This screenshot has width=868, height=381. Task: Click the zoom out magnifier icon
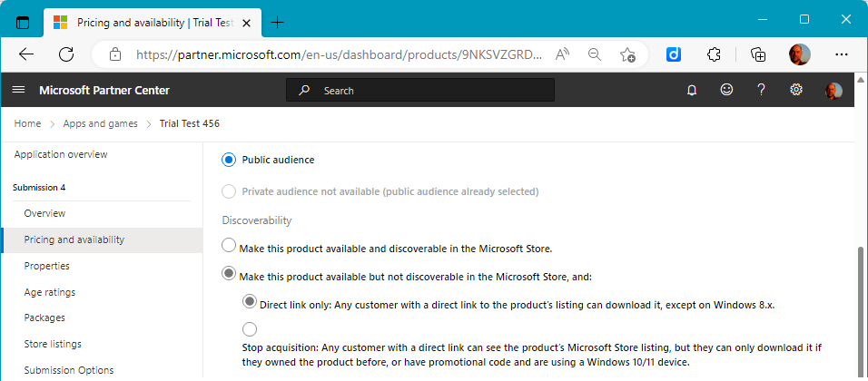(x=595, y=54)
